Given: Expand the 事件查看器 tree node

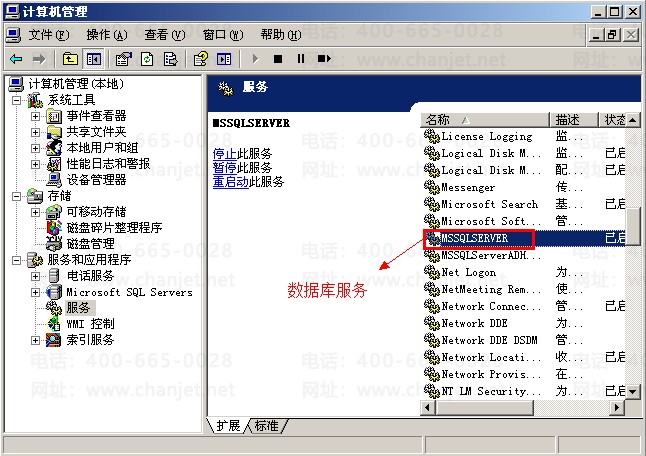Looking at the screenshot, I should pyautogui.click(x=36, y=116).
